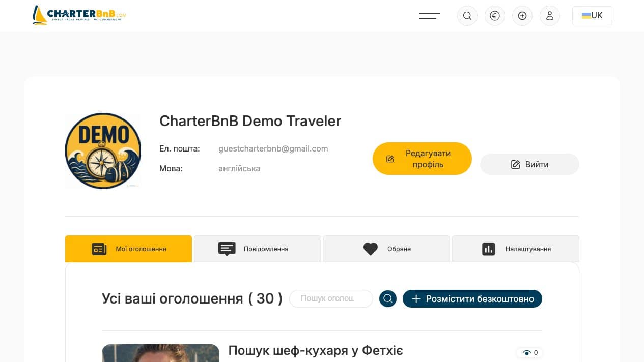Switch to the Налаштування tab
This screenshot has width=644, height=362.
point(516,249)
